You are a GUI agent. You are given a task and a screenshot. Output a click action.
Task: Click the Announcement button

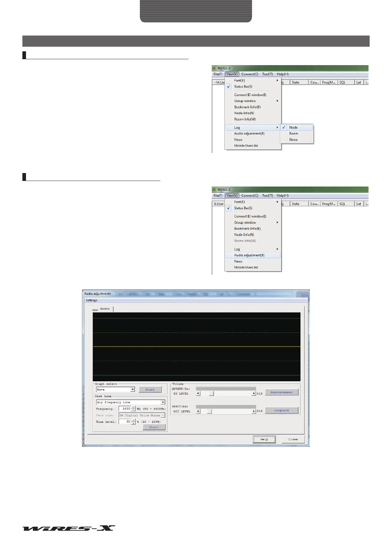282,392
